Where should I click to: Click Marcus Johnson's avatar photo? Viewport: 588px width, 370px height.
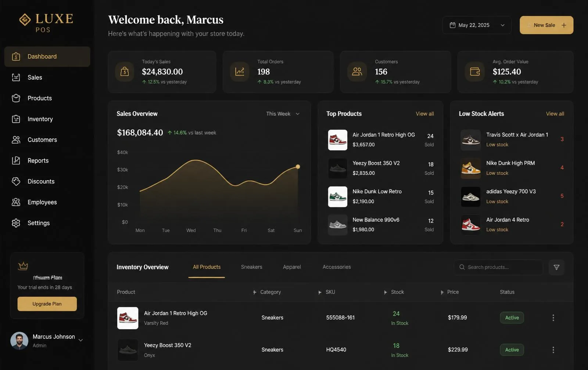(x=19, y=341)
